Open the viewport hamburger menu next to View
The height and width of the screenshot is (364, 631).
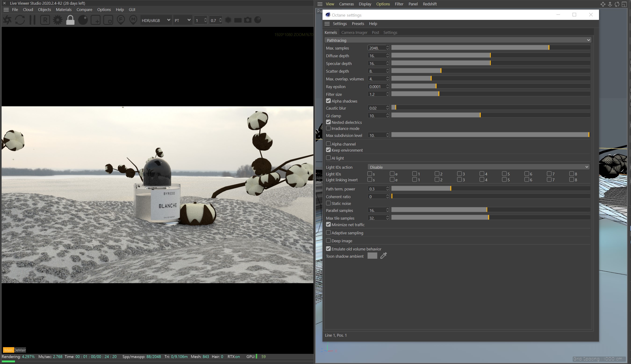320,4
